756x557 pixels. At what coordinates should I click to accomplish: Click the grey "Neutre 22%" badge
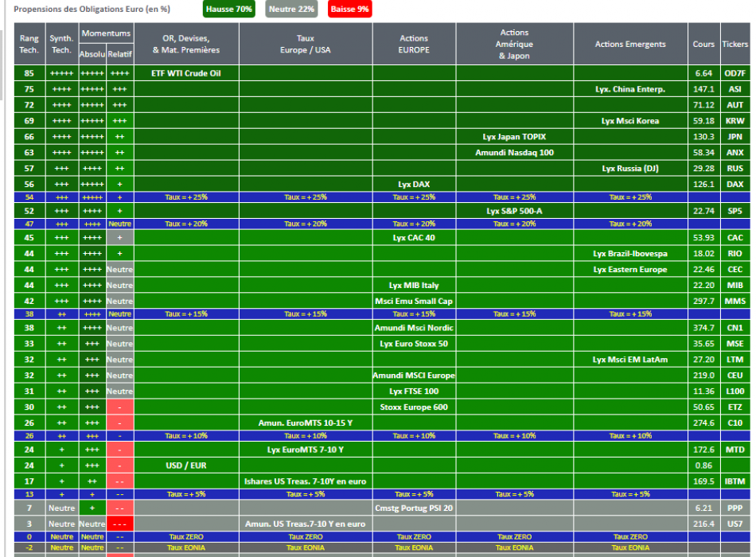291,10
